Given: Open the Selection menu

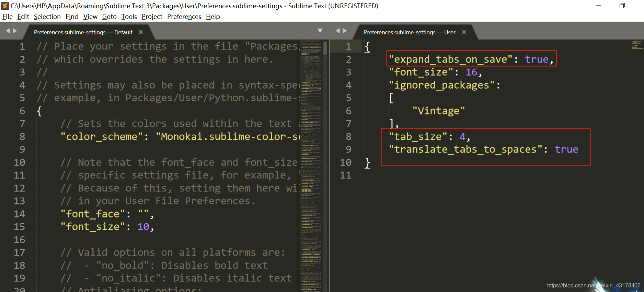Looking at the screenshot, I should click(x=47, y=16).
